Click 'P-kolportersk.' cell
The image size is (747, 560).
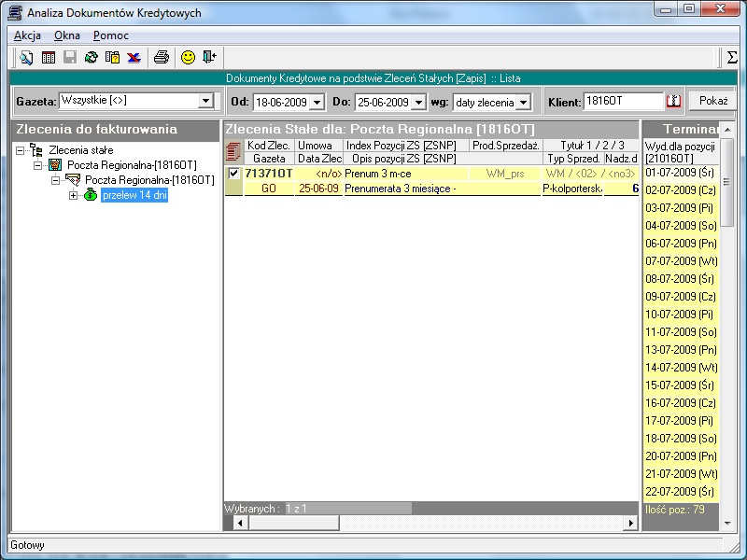[x=572, y=189]
